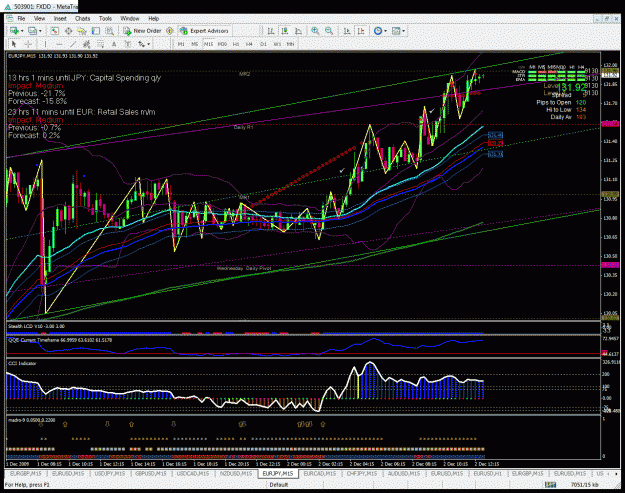Select the Text tool
Screen dimensions: 625x493
[114, 44]
